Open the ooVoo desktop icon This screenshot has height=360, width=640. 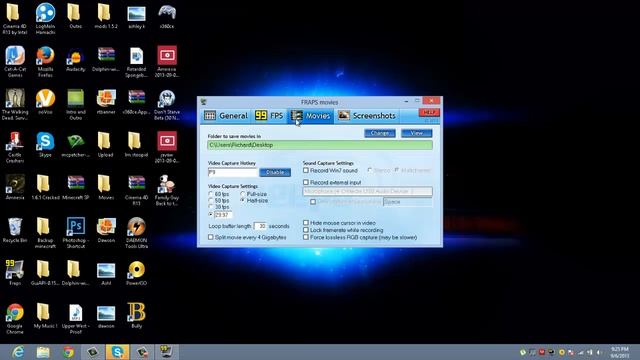pos(45,102)
